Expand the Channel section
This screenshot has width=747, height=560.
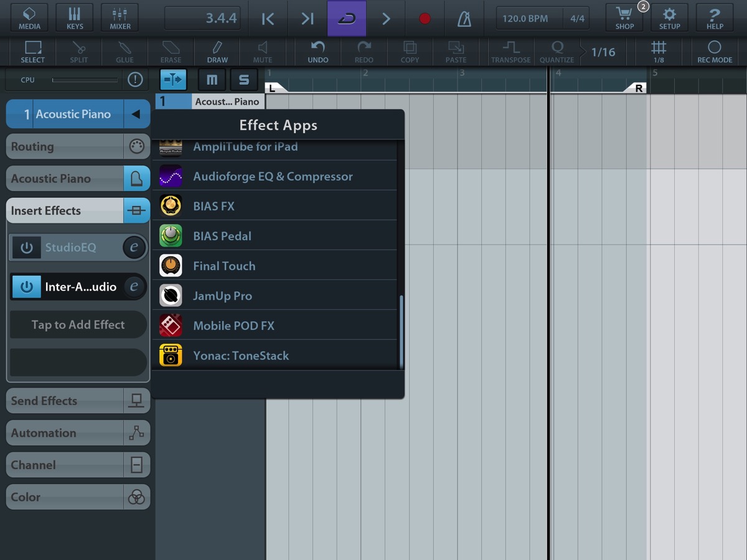(78, 465)
